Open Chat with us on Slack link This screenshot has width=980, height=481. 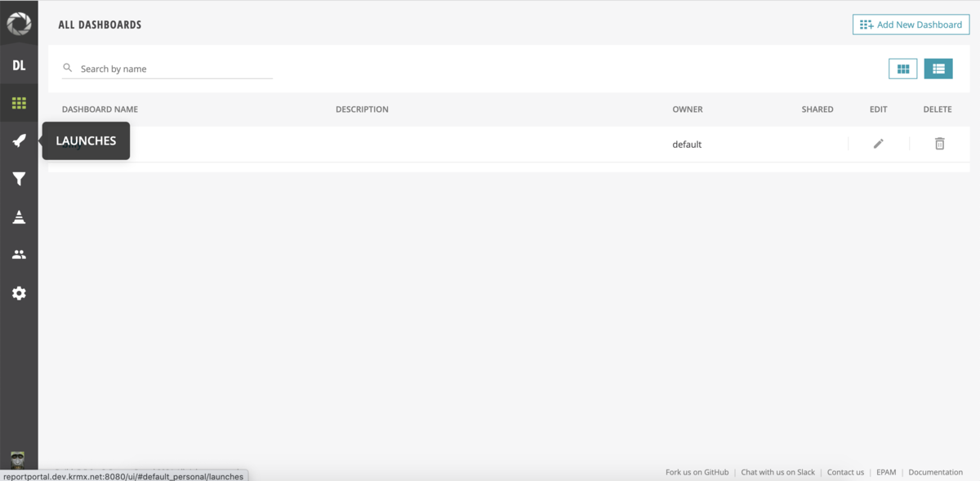tap(777, 472)
